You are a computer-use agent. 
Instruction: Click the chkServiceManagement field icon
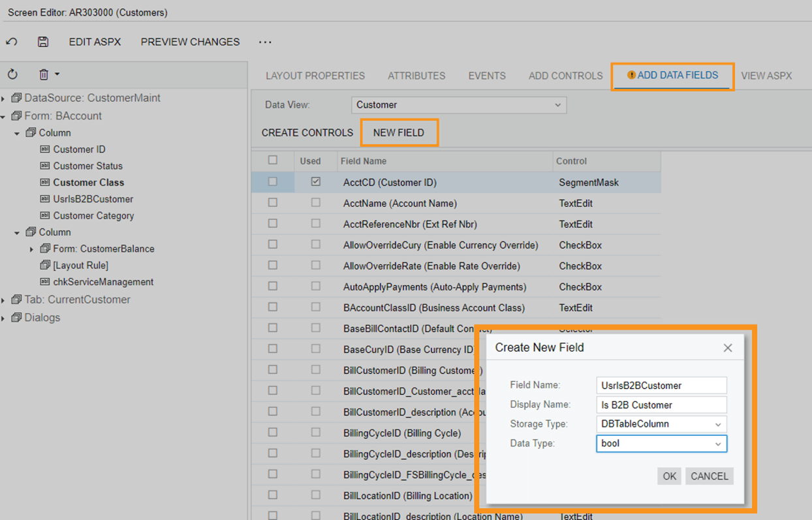[45, 282]
